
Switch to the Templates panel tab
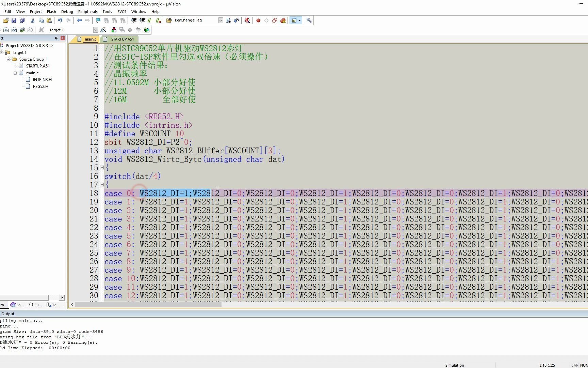point(53,305)
